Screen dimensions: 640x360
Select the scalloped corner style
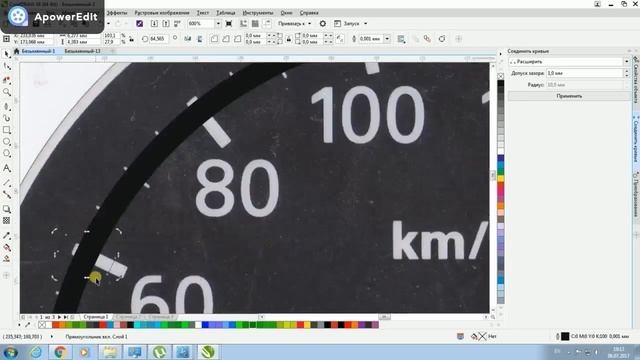pos(226,39)
